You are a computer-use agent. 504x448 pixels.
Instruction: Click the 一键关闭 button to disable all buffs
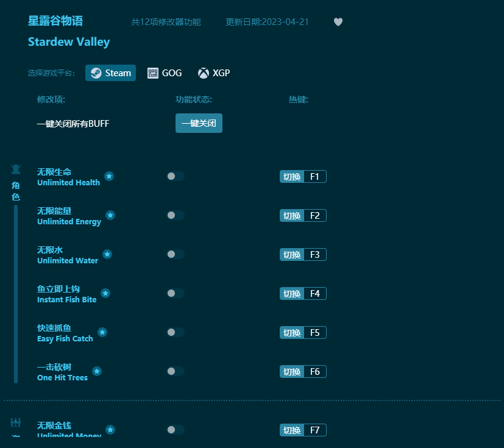[x=199, y=123]
